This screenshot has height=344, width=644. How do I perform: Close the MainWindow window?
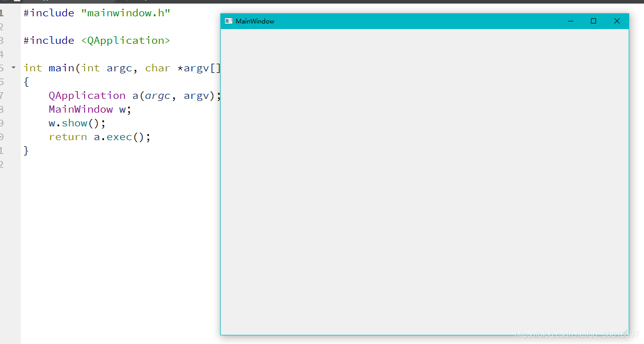tap(617, 21)
